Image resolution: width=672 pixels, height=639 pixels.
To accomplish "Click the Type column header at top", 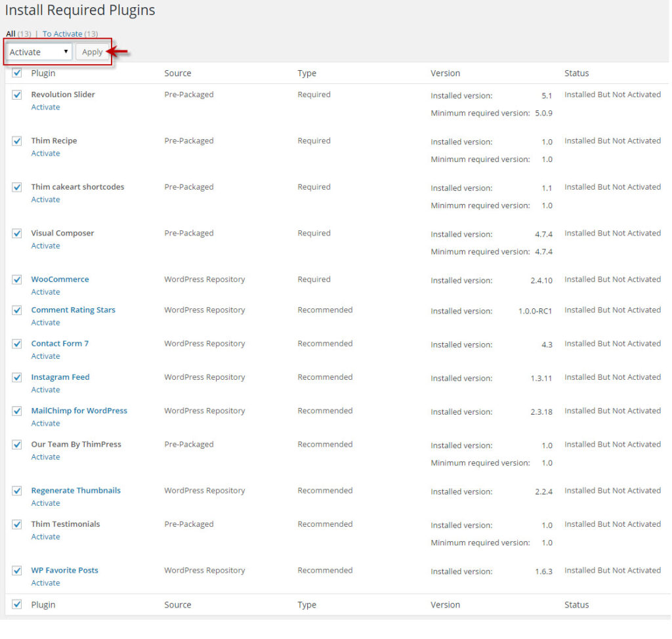I will (307, 73).
